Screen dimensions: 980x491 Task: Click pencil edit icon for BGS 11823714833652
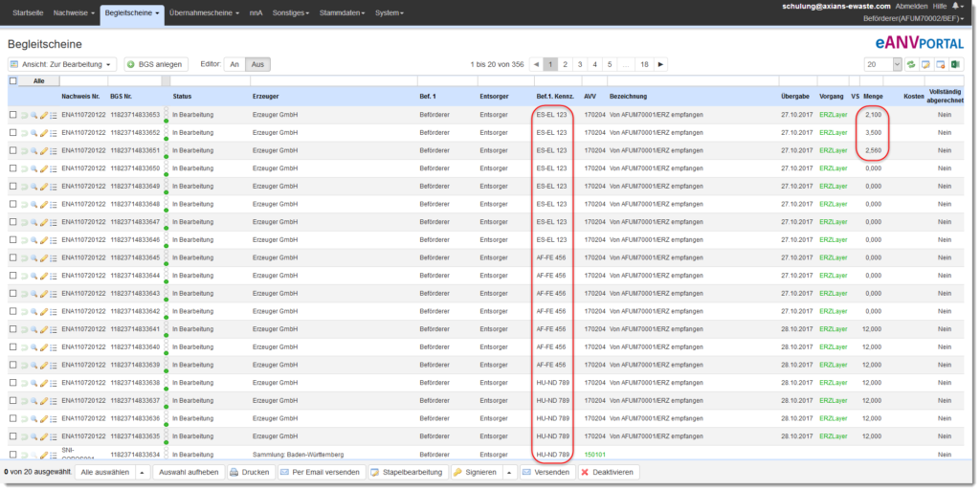(x=44, y=132)
